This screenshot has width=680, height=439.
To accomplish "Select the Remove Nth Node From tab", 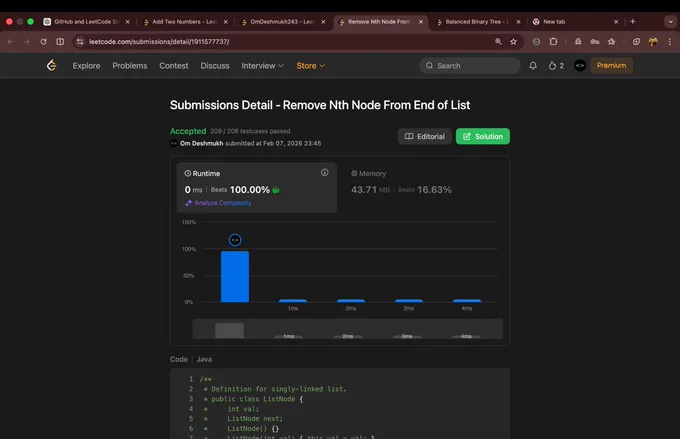I will point(379,22).
